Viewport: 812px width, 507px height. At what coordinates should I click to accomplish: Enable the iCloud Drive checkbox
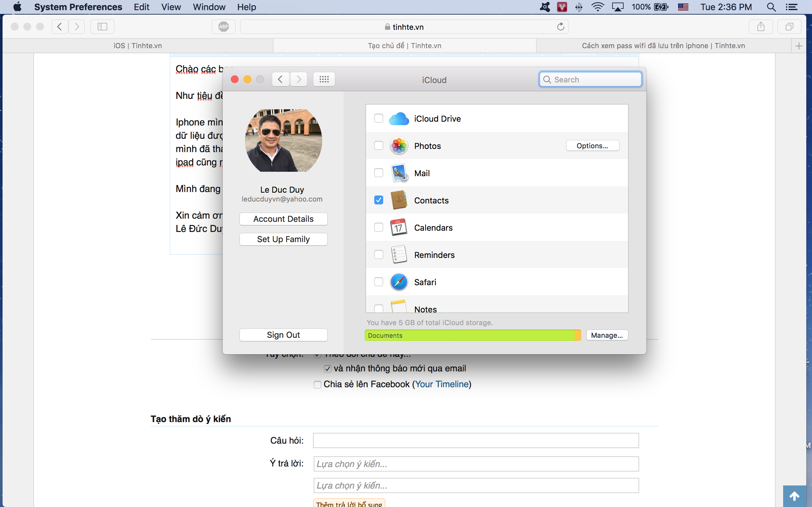coord(378,119)
